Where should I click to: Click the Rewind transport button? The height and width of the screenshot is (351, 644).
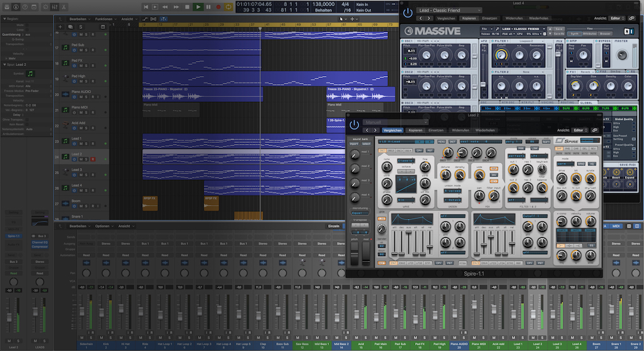(x=165, y=6)
